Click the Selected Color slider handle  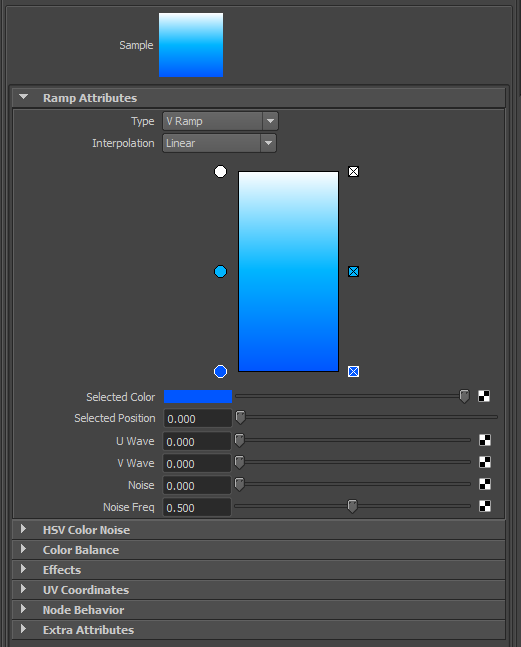[464, 397]
